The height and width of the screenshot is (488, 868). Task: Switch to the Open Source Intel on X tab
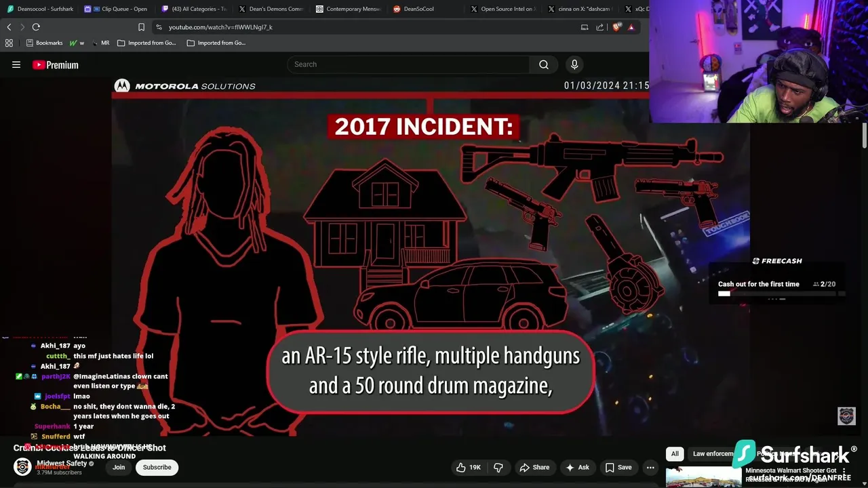503,9
